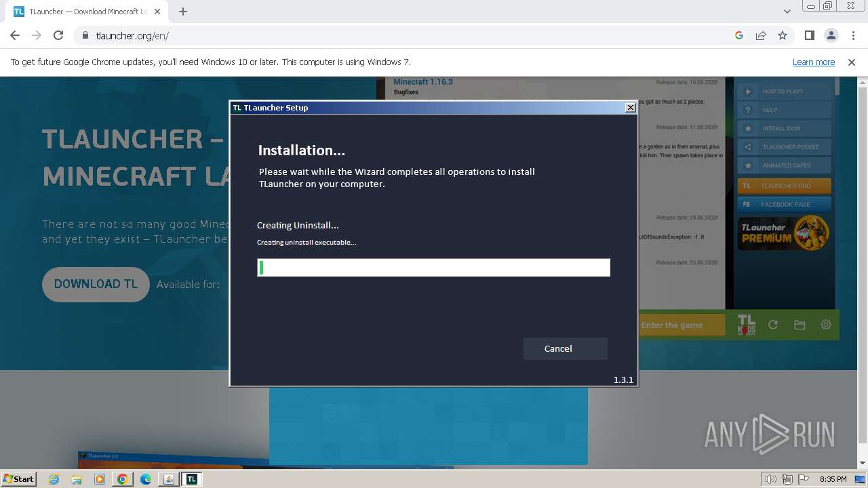Click the DOWNLOAD TL button

pos(96,284)
